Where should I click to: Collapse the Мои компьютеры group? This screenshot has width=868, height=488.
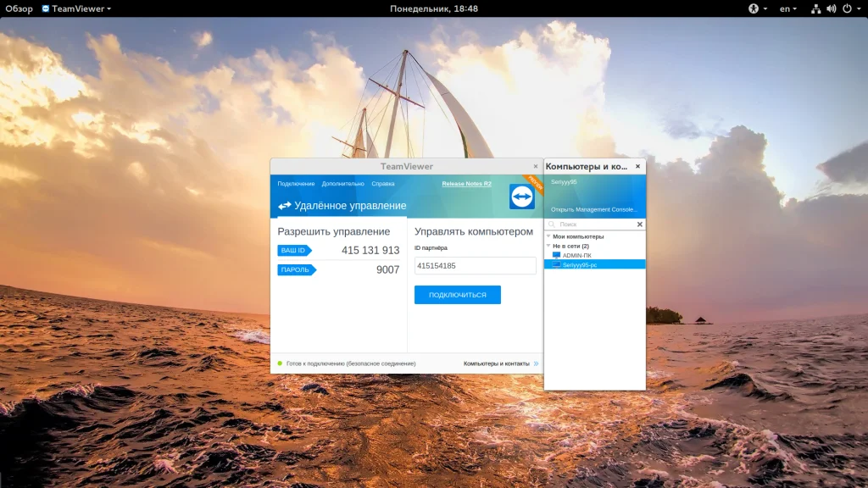pos(548,236)
